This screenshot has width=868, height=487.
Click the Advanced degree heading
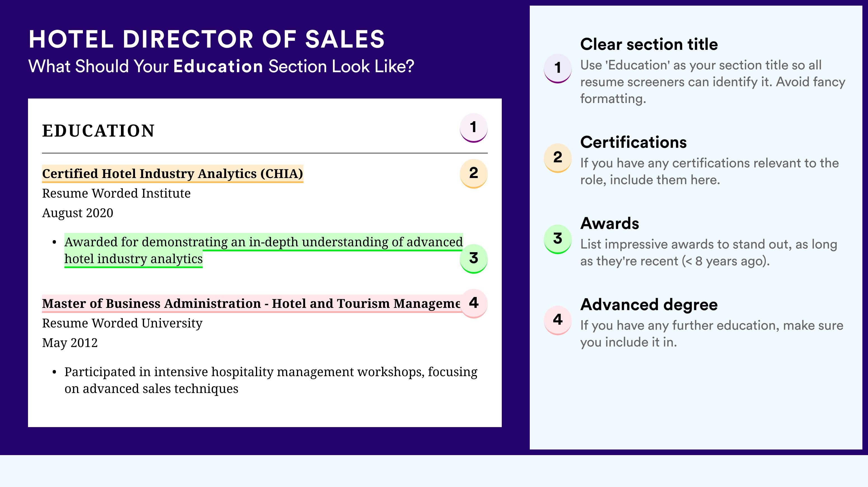tap(649, 305)
